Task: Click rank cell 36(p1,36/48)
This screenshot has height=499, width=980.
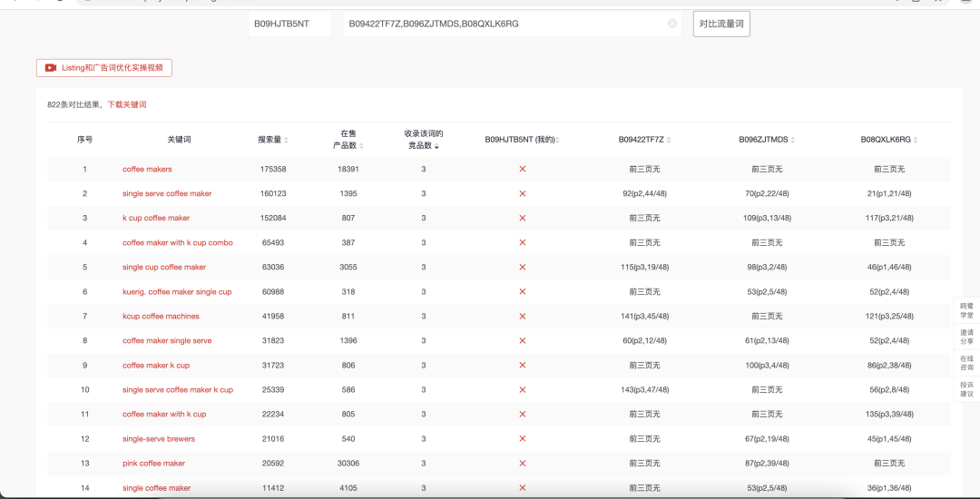Action: click(889, 488)
